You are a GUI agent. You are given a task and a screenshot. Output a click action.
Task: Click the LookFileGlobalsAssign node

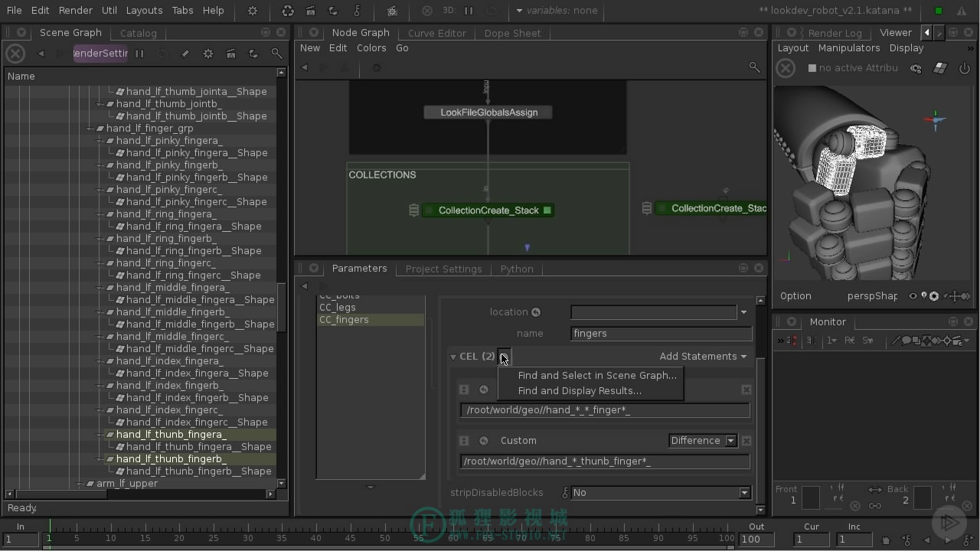[x=488, y=112]
